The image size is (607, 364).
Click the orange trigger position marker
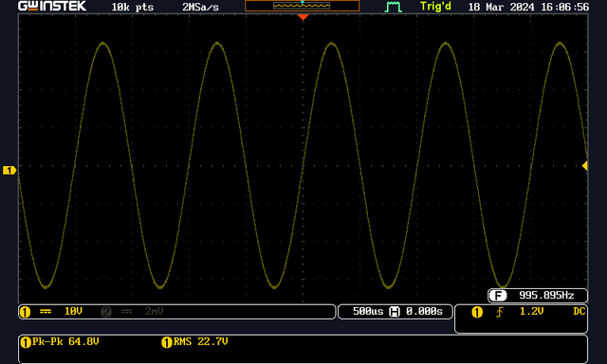click(x=303, y=17)
